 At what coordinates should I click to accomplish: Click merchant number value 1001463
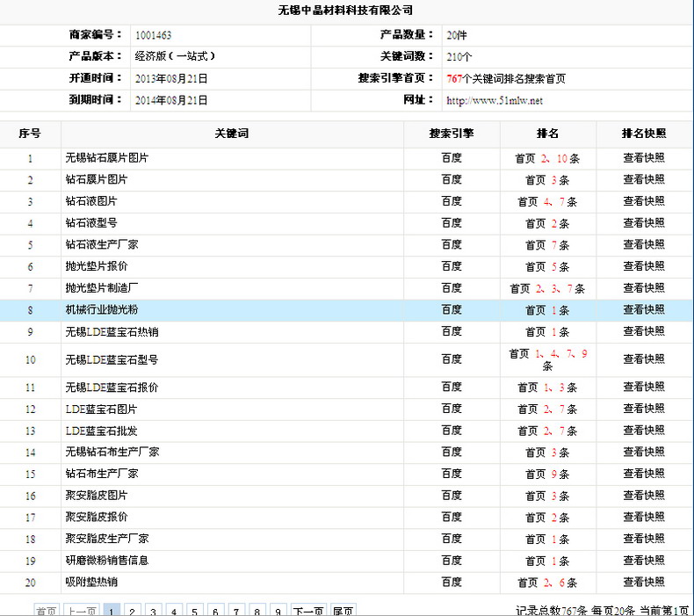(153, 35)
